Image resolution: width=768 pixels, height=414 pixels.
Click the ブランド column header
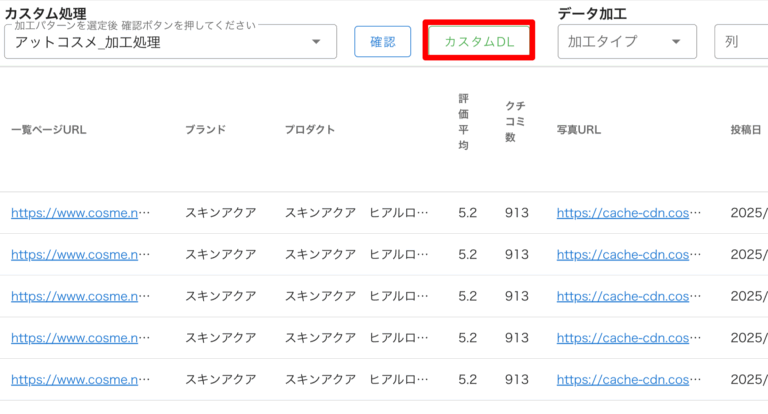(x=205, y=130)
